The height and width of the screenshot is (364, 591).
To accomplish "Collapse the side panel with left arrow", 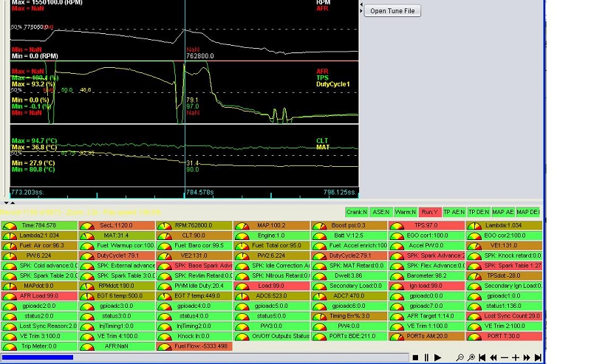I will pos(361,4).
